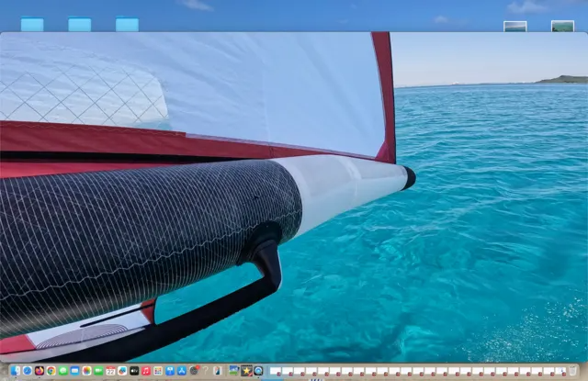Start FaceTime from the dock
Viewport: 588px width, 381px height.
(x=98, y=371)
